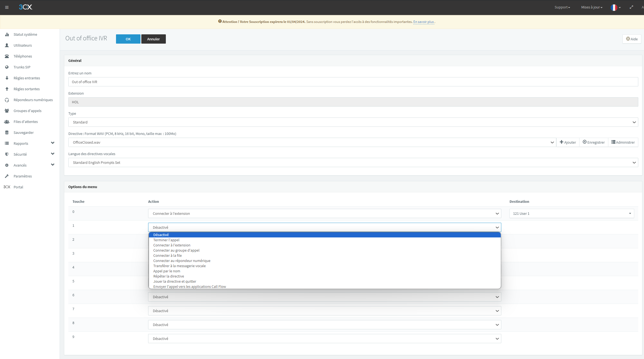Select Appel par le nom option
Viewport: 644px width, 359px height.
tap(325, 271)
